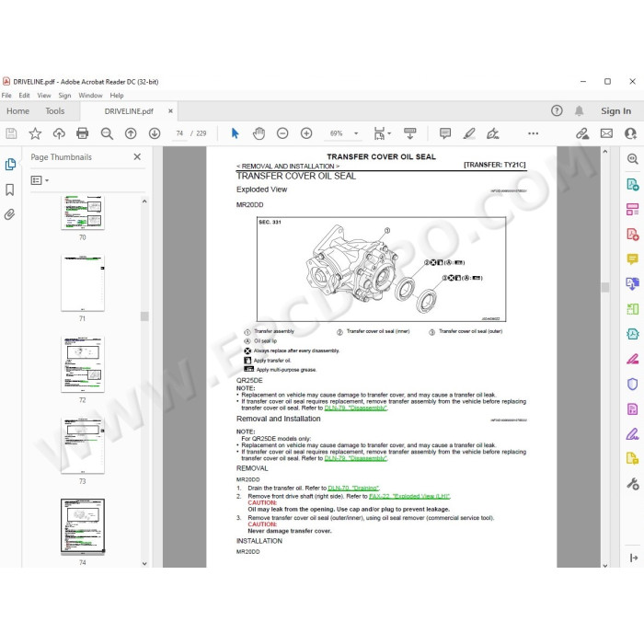
Task: Open the zoom level dropdown arrow
Action: 356,133
